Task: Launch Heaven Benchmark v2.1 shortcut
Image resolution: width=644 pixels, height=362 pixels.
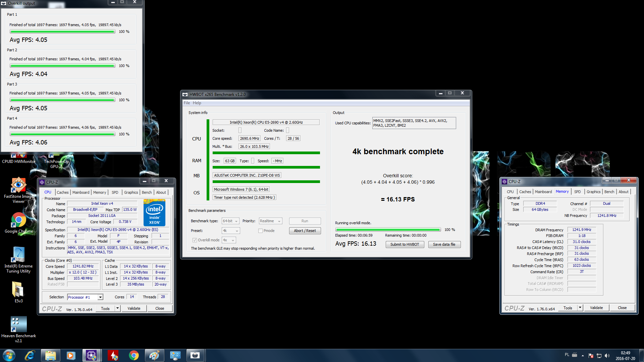Action: [x=18, y=329]
